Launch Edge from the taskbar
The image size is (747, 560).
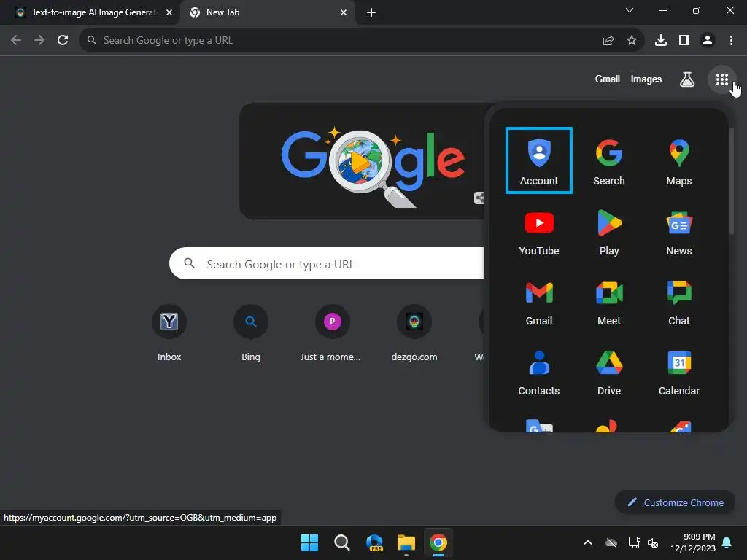pos(374,542)
